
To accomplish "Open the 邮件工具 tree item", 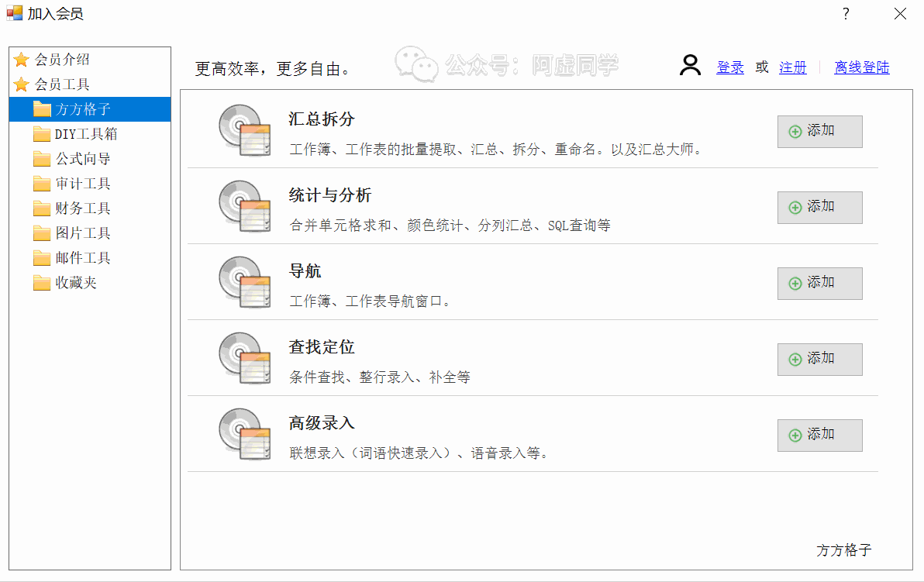I will [x=83, y=258].
